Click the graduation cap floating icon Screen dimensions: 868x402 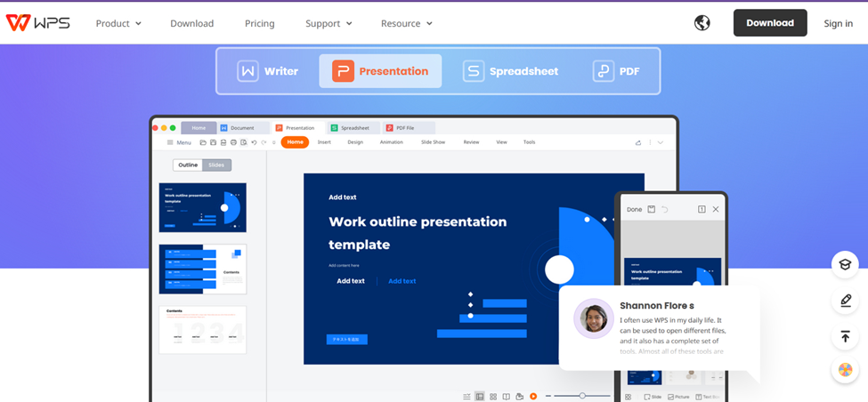(845, 264)
